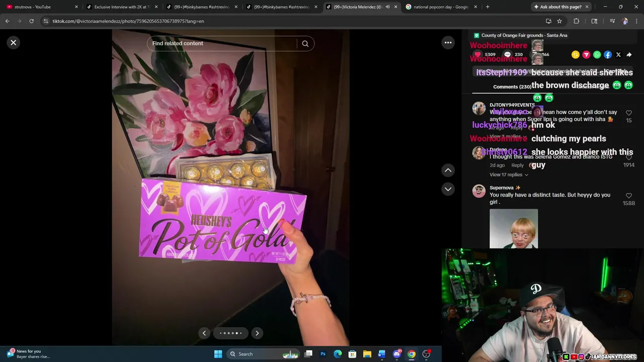Like DJTONY949EVENTS comment heart
This screenshot has height=362, width=644.
point(629,113)
